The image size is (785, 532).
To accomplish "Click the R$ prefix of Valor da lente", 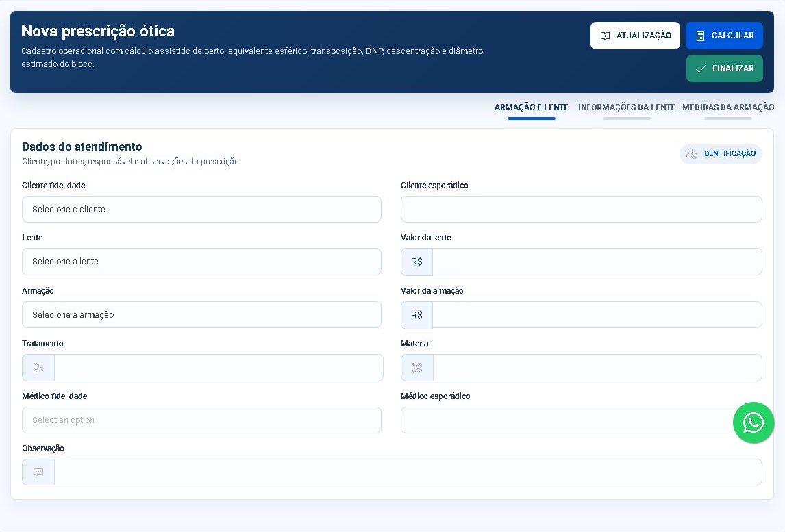I will click(x=416, y=262).
